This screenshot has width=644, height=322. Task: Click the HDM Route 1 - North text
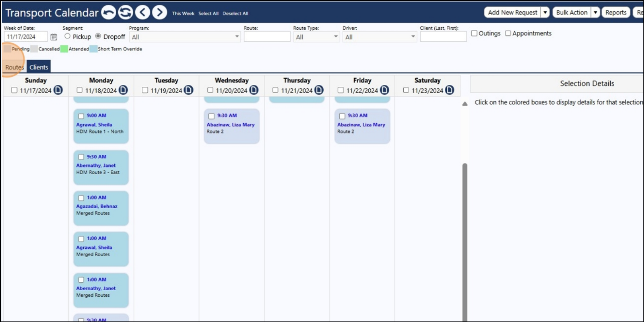point(100,131)
